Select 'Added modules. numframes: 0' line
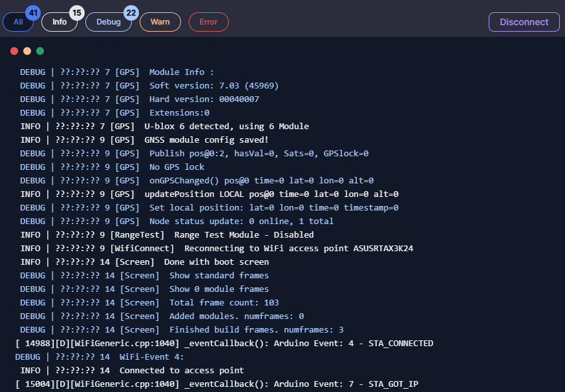The width and height of the screenshot is (565, 392). 162,316
